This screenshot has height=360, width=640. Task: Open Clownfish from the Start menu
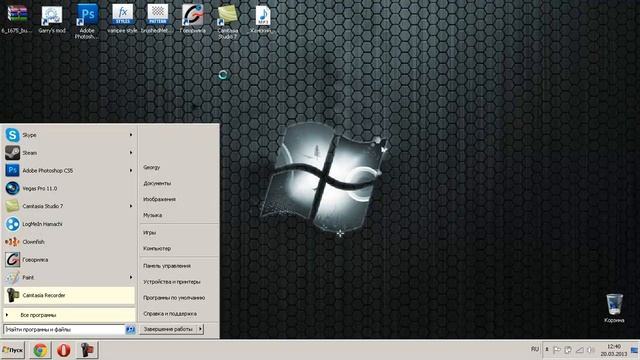click(69, 242)
